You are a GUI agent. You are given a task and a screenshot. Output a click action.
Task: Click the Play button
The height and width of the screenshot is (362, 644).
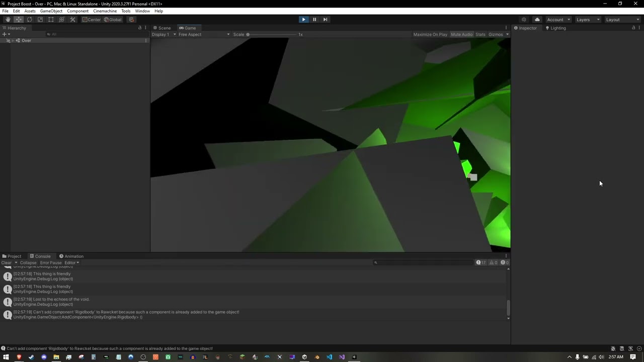click(303, 20)
